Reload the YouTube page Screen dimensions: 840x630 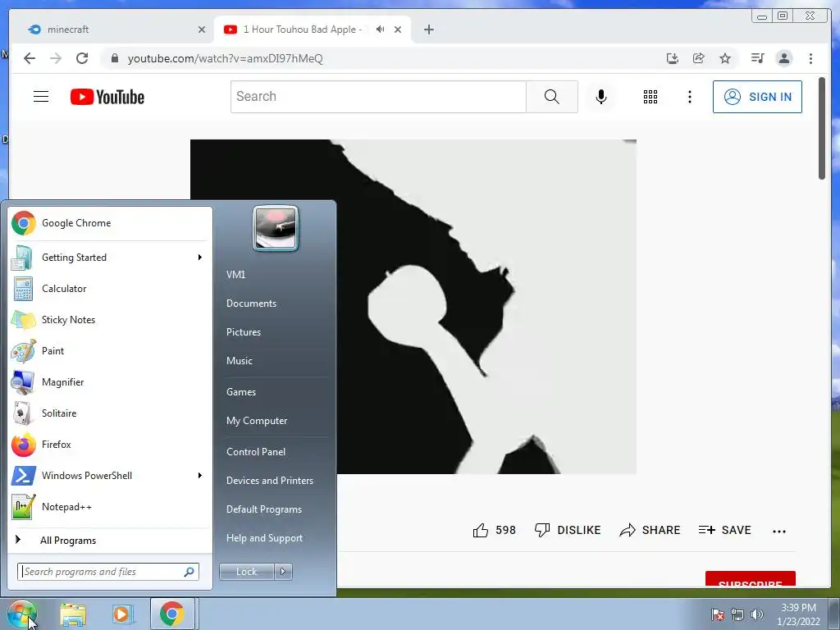pyautogui.click(x=82, y=58)
